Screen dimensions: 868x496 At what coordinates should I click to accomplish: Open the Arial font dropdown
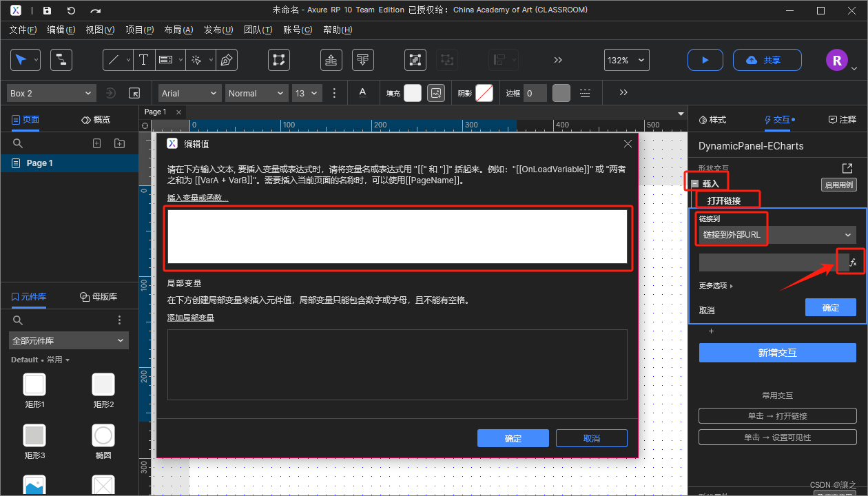click(190, 93)
